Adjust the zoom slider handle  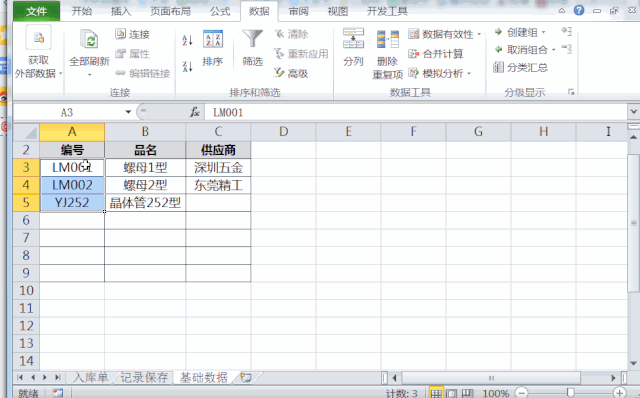[570, 393]
